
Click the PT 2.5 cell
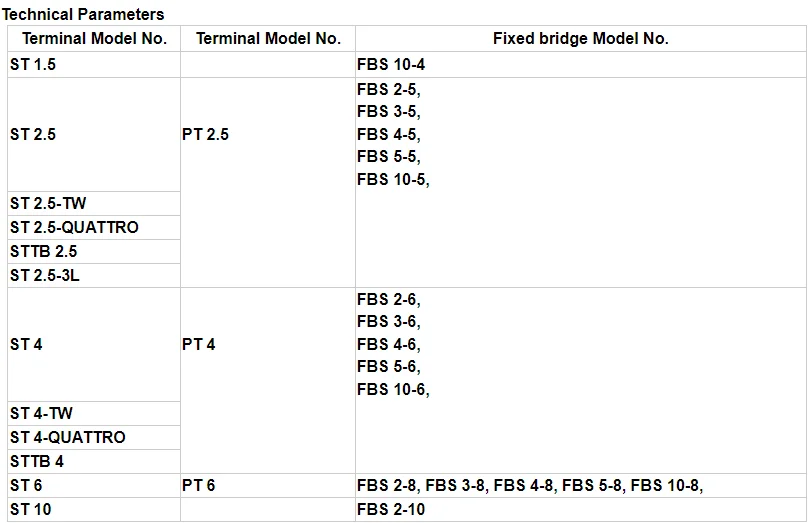pyautogui.click(x=205, y=134)
